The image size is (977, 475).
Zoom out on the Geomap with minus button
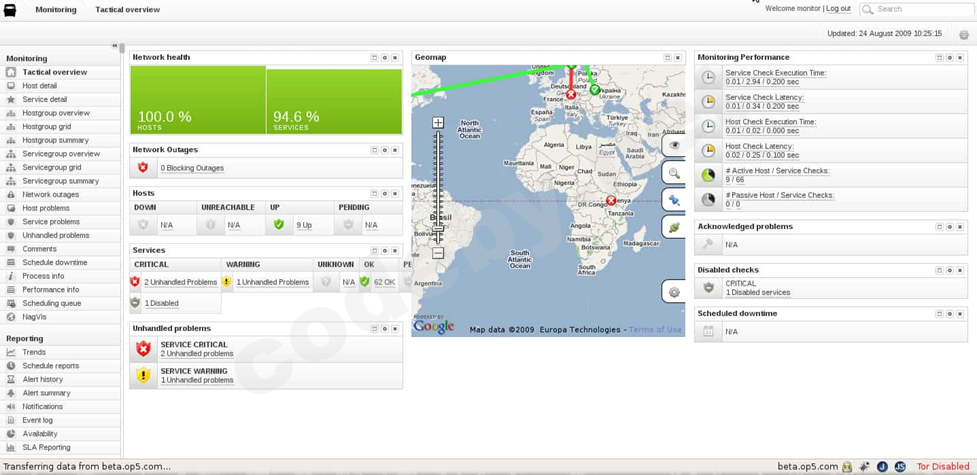438,253
